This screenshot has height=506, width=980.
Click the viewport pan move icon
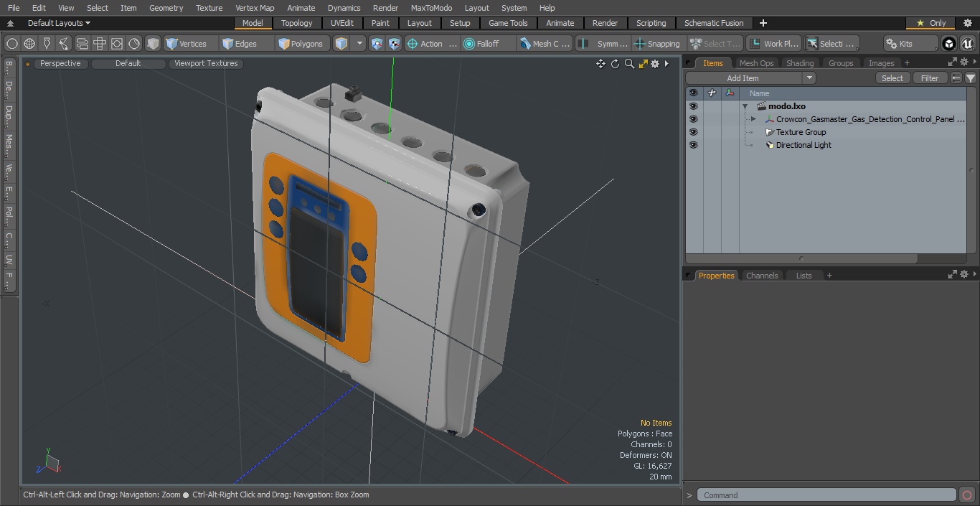pos(600,64)
